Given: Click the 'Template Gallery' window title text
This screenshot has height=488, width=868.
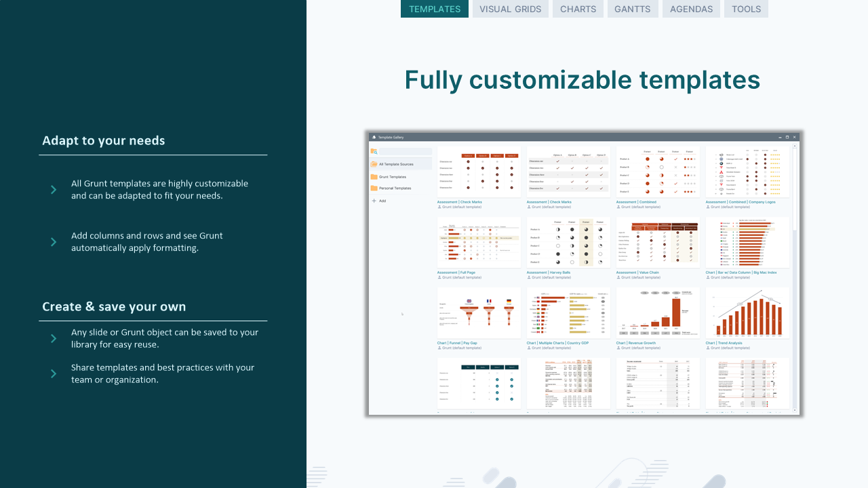Looking at the screenshot, I should tap(391, 137).
